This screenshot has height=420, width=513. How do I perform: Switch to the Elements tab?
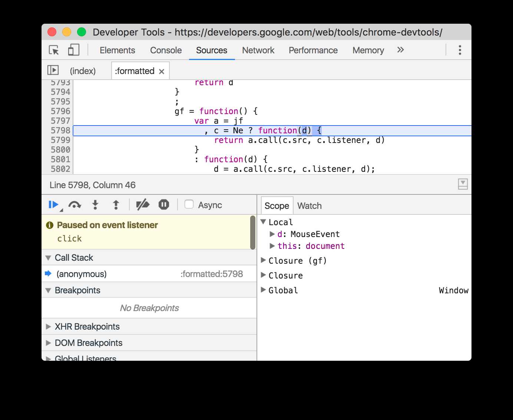point(117,50)
